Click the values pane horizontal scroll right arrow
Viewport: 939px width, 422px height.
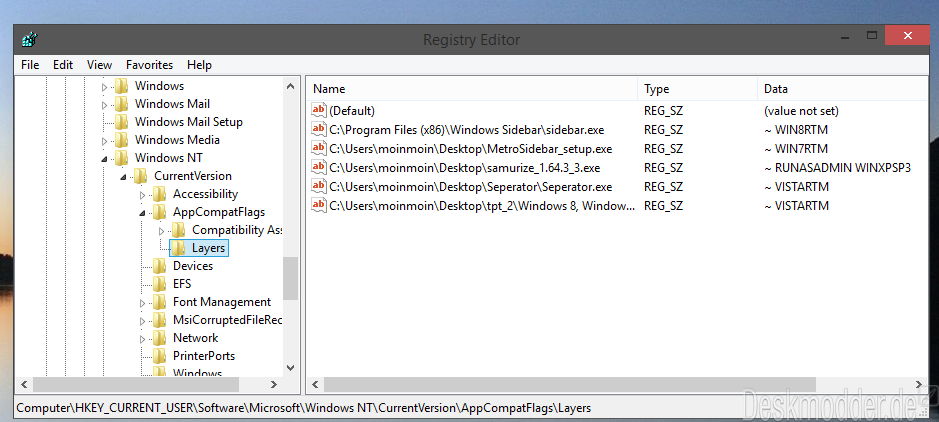click(x=919, y=384)
